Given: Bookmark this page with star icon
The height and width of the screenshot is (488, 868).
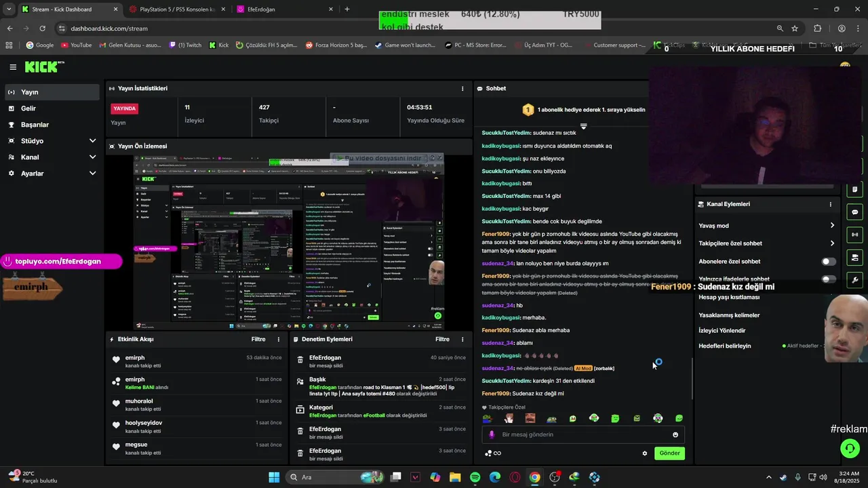Looking at the screenshot, I should click(795, 28).
